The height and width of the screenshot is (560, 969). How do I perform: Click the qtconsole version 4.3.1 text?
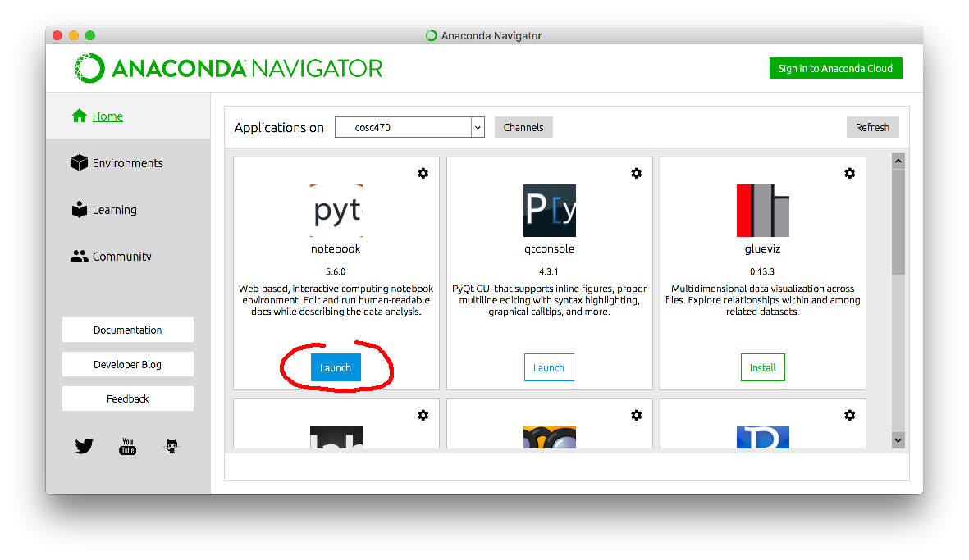pos(549,271)
